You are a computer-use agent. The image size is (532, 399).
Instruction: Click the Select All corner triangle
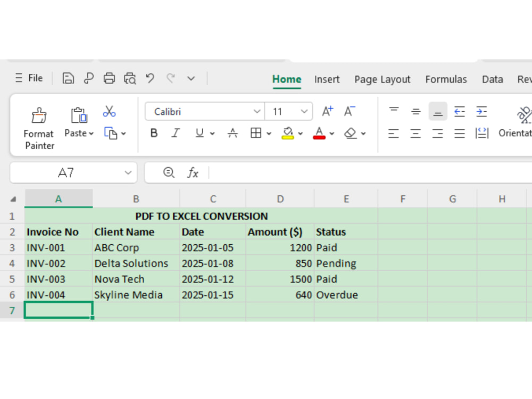click(13, 199)
